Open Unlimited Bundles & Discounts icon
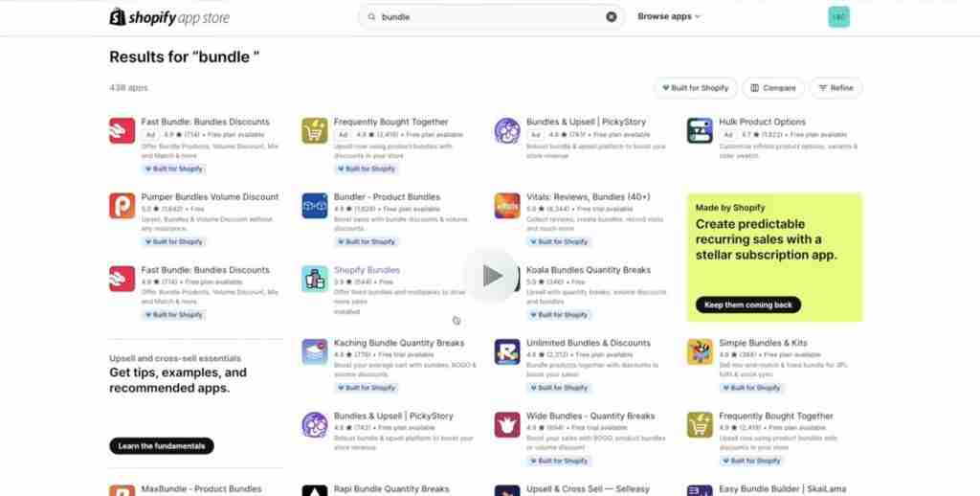980x496 pixels. pyautogui.click(x=507, y=352)
